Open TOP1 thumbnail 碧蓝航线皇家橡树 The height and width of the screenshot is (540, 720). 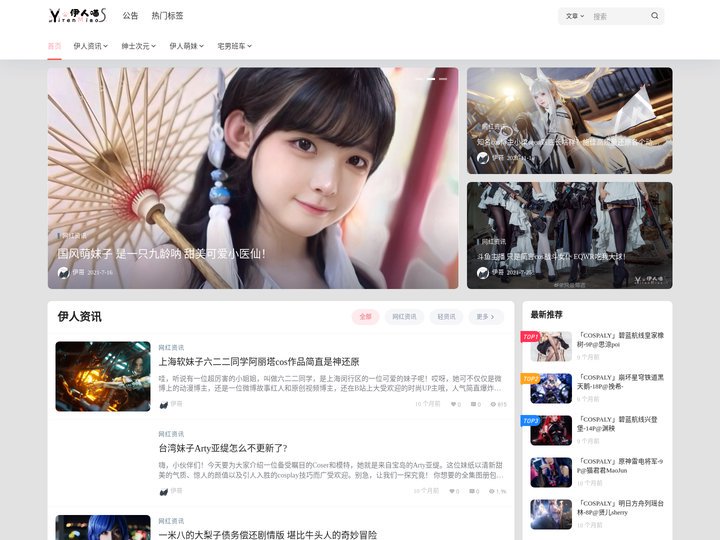[551, 346]
